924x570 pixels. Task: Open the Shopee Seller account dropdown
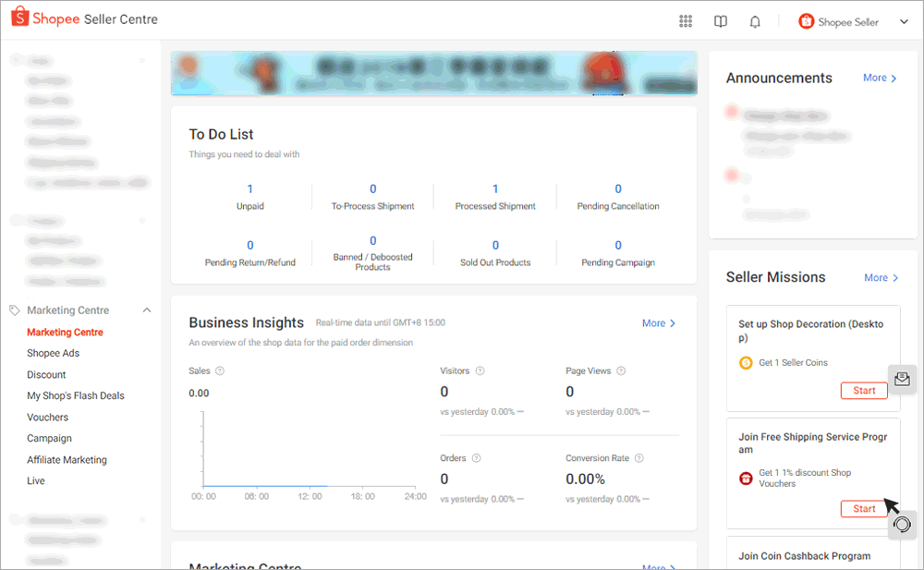pyautogui.click(x=850, y=20)
